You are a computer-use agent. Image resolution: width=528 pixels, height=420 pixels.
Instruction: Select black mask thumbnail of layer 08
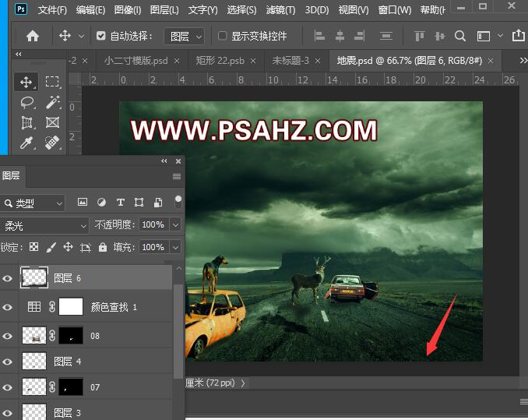[x=71, y=336]
